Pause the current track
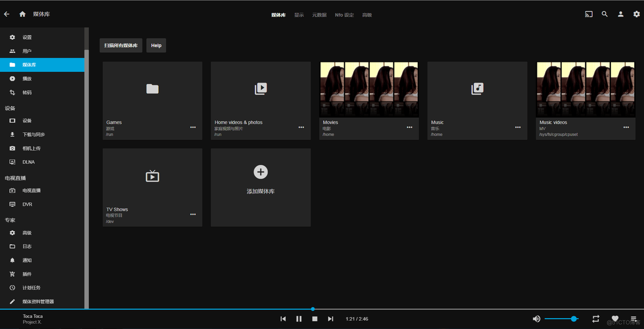Image resolution: width=644 pixels, height=329 pixels. point(299,319)
